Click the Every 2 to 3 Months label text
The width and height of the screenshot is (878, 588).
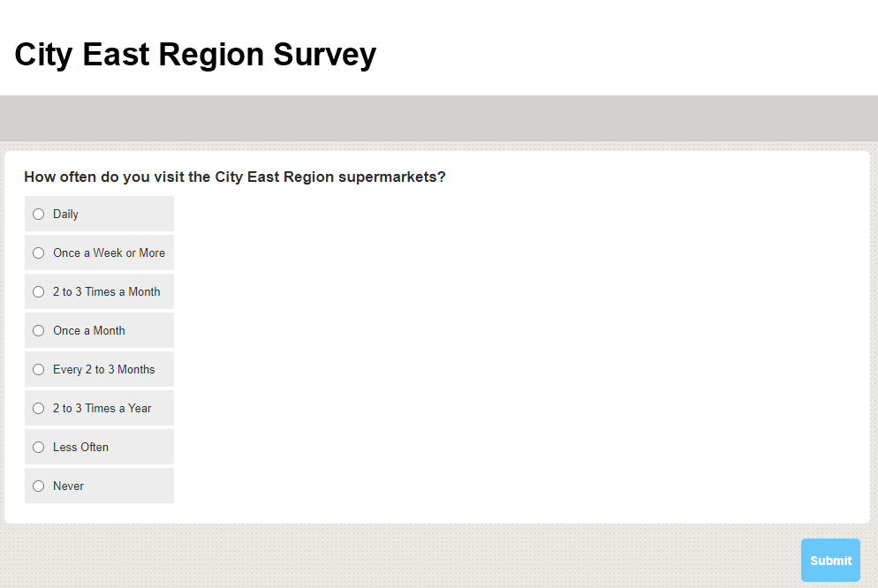pos(103,369)
